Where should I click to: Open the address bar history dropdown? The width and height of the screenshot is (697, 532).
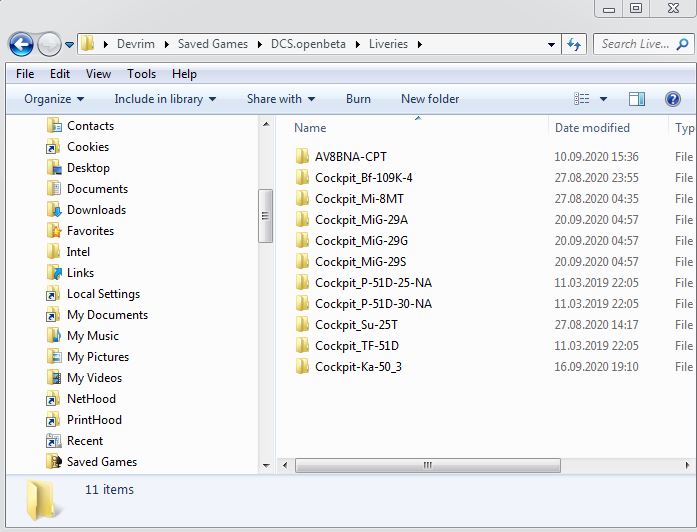[x=551, y=44]
